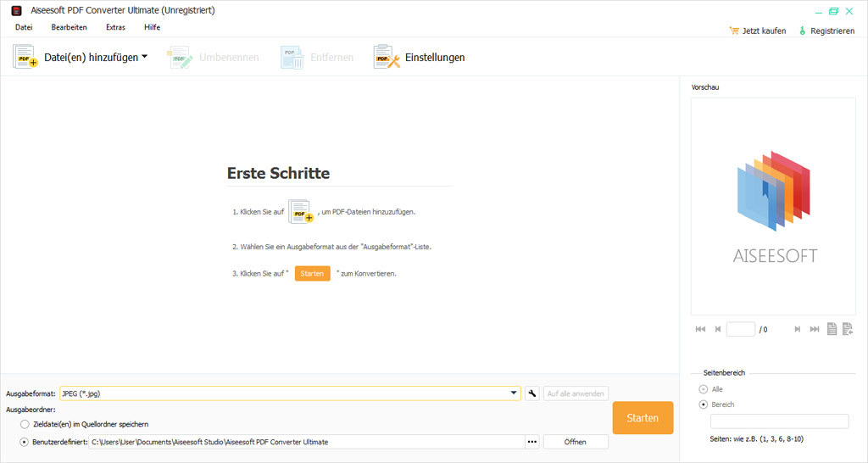Click the Aiseesoft logo preview thumbnail
This screenshot has width=868, height=463.
(x=773, y=206)
